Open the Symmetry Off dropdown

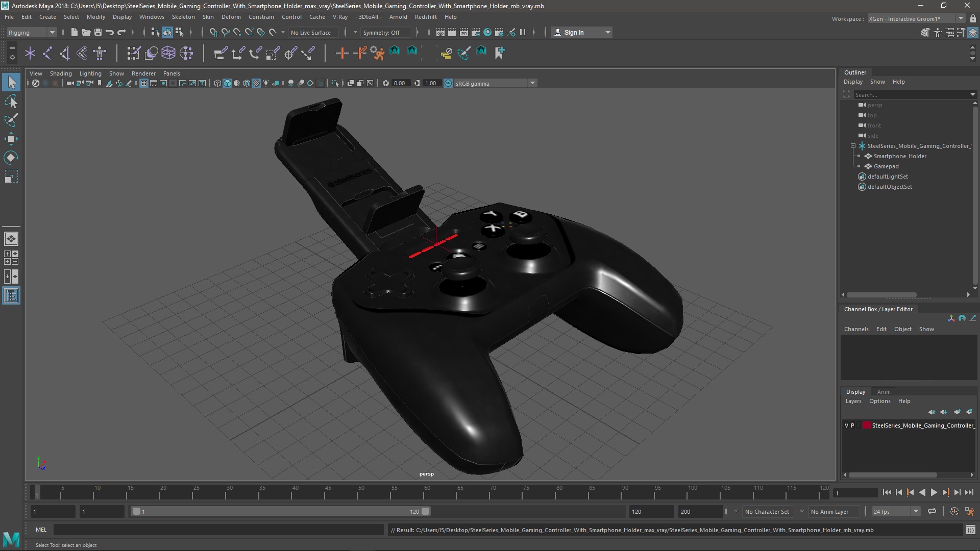(x=386, y=32)
